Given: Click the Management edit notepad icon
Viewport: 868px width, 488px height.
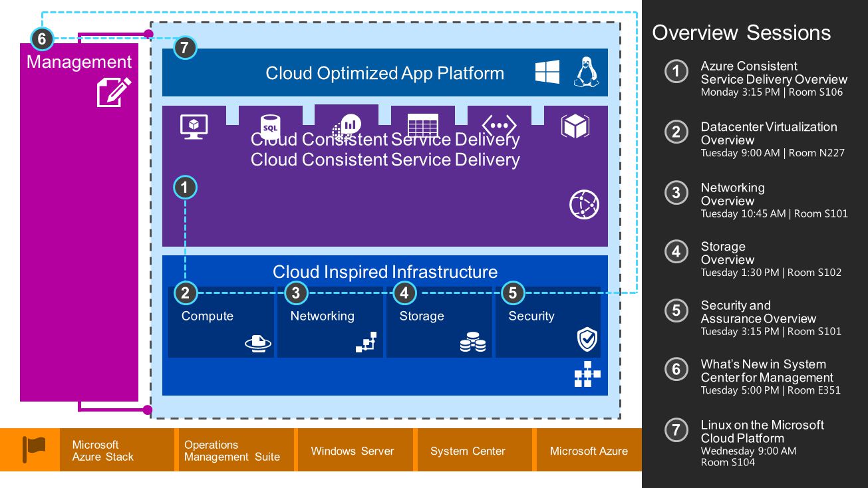Looking at the screenshot, I should (x=114, y=92).
